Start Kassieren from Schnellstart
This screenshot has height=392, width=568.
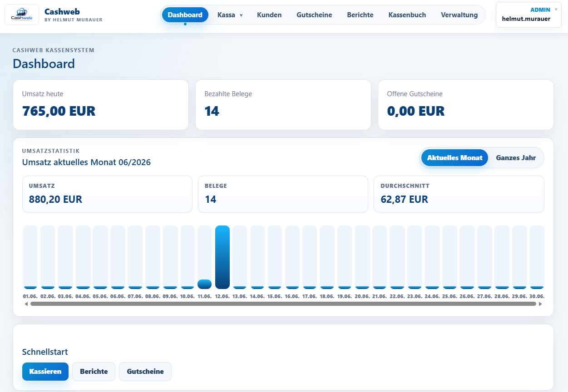click(45, 371)
